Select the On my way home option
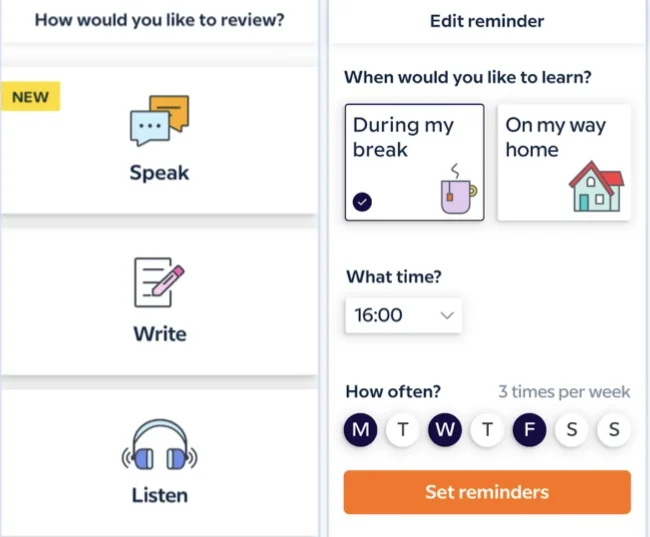Viewport: 650px width, 537px height. pyautogui.click(x=564, y=162)
